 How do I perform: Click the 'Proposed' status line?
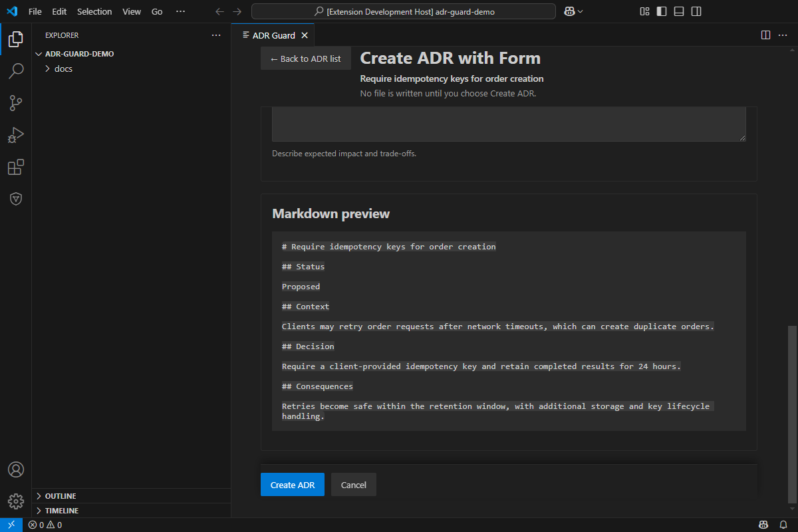point(301,287)
